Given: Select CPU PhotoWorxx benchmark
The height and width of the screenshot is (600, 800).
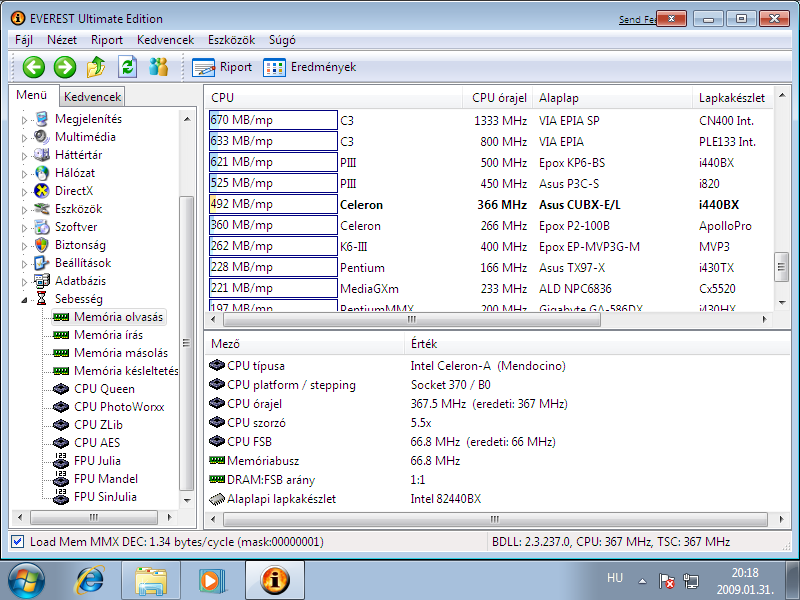Looking at the screenshot, I should (119, 407).
